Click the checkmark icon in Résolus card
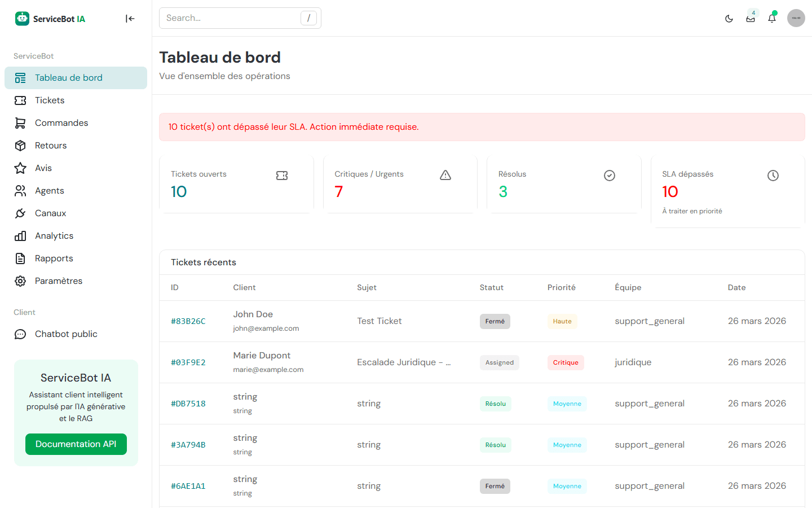Screen dimensions: 812x508 point(610,176)
